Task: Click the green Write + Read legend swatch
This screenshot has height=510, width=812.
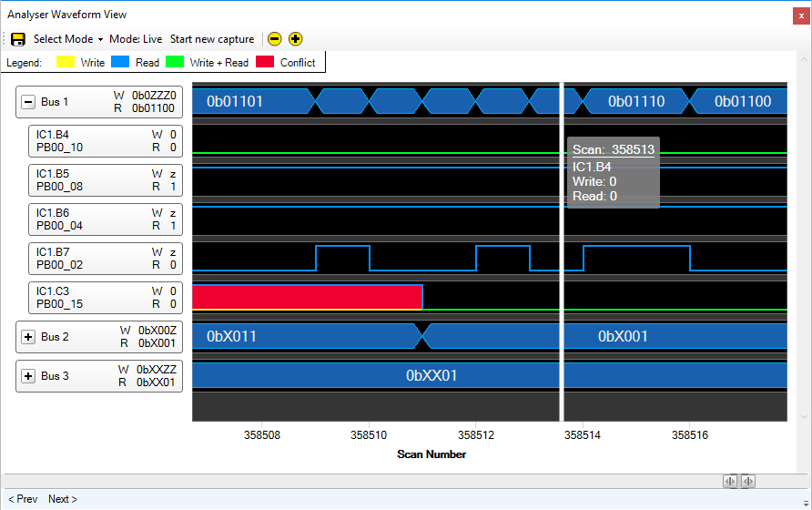Action: click(x=175, y=62)
